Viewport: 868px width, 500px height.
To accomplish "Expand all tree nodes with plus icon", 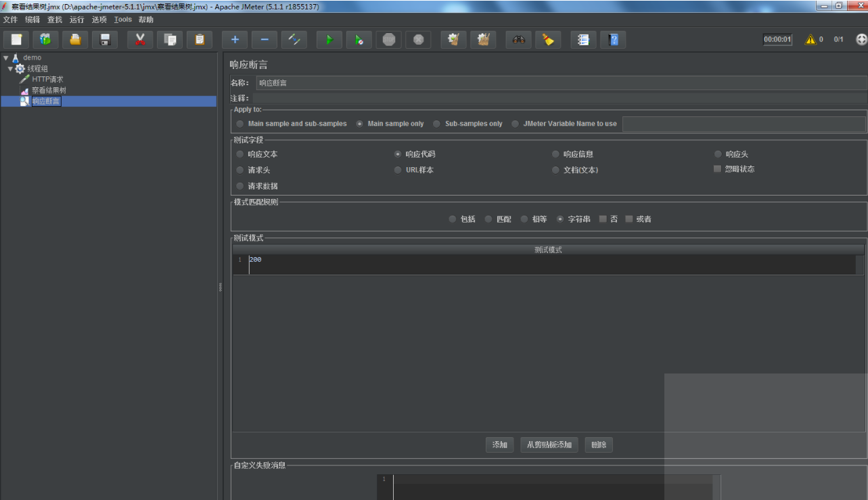I will pos(235,39).
